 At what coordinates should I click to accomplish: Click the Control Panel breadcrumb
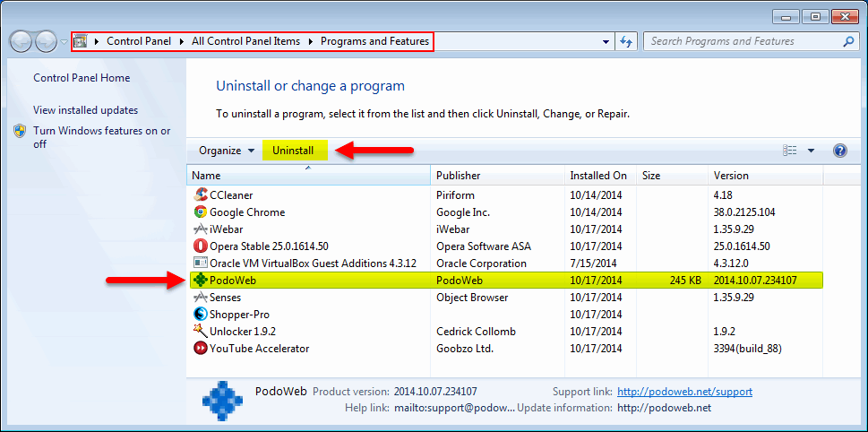pyautogui.click(x=139, y=41)
